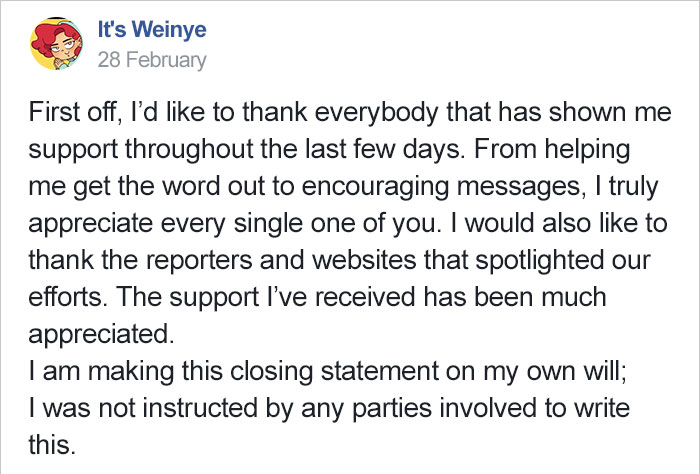The height and width of the screenshot is (474, 700).
Task: Click the final word "this." of the post
Action: (x=52, y=445)
